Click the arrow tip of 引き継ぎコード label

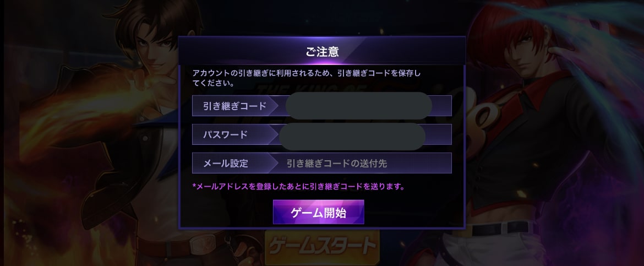click(275, 106)
